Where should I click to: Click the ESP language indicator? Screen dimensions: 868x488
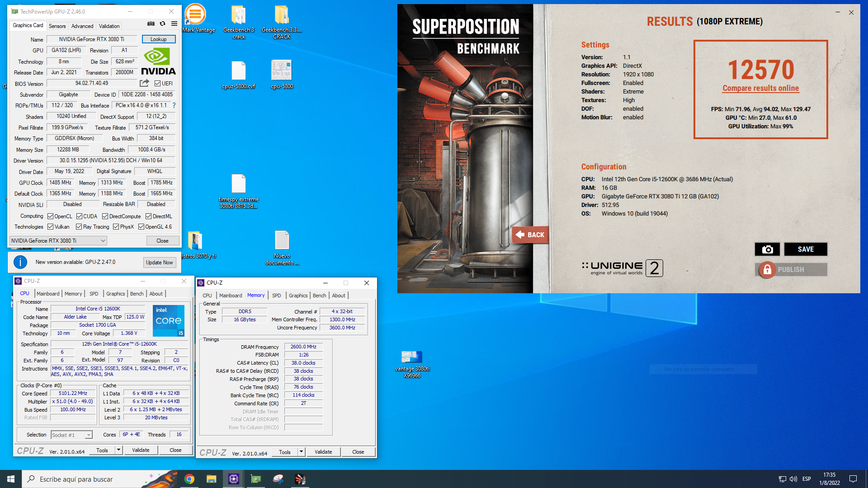pyautogui.click(x=807, y=479)
